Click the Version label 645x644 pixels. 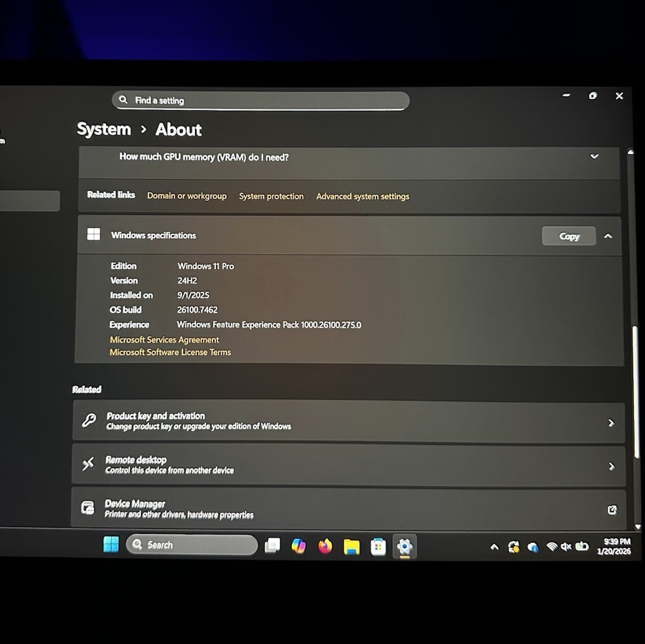tap(124, 280)
